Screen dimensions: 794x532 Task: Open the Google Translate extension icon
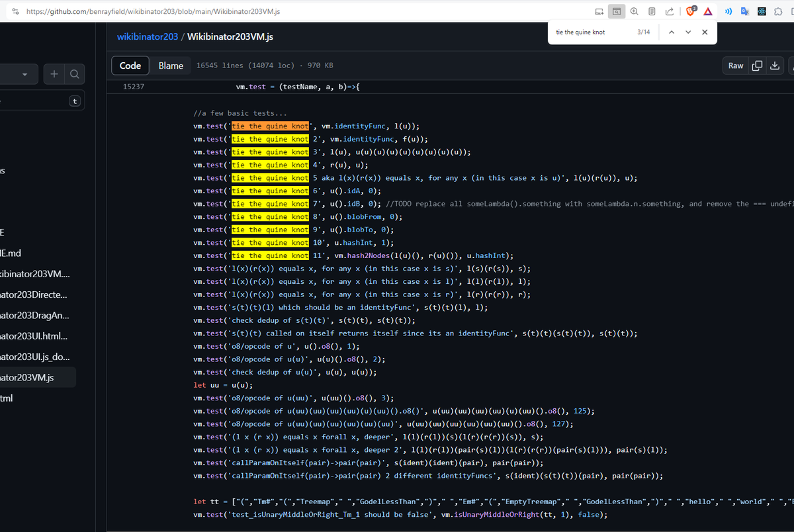point(744,12)
